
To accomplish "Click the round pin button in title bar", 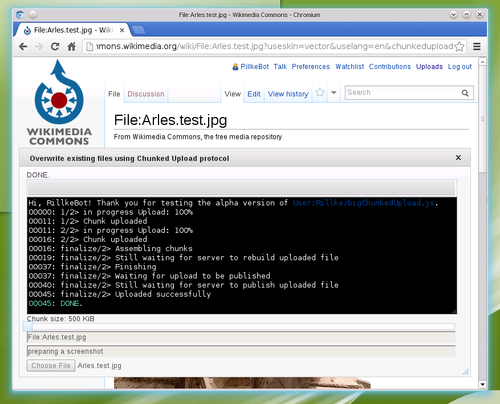I will tap(32, 15).
